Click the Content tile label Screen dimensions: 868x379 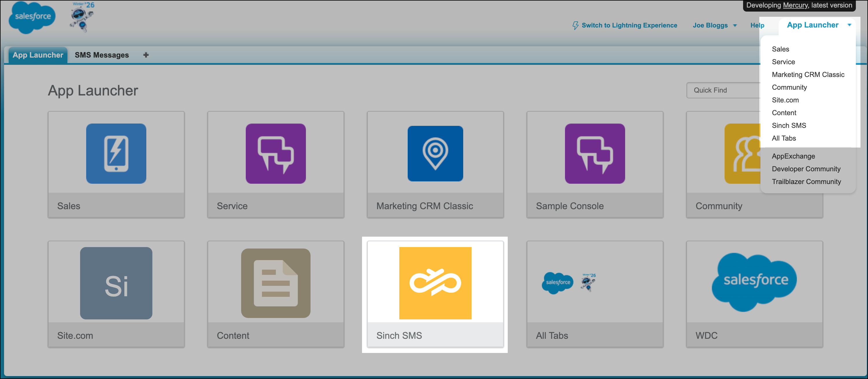point(233,336)
